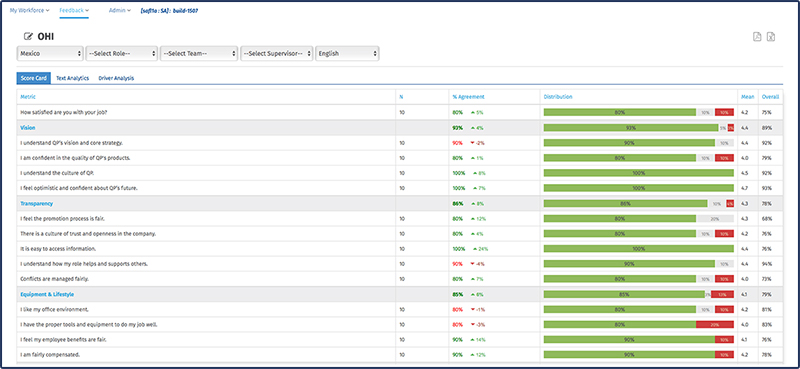The image size is (800, 369).
Task: Open the English language dropdown
Action: tap(347, 53)
